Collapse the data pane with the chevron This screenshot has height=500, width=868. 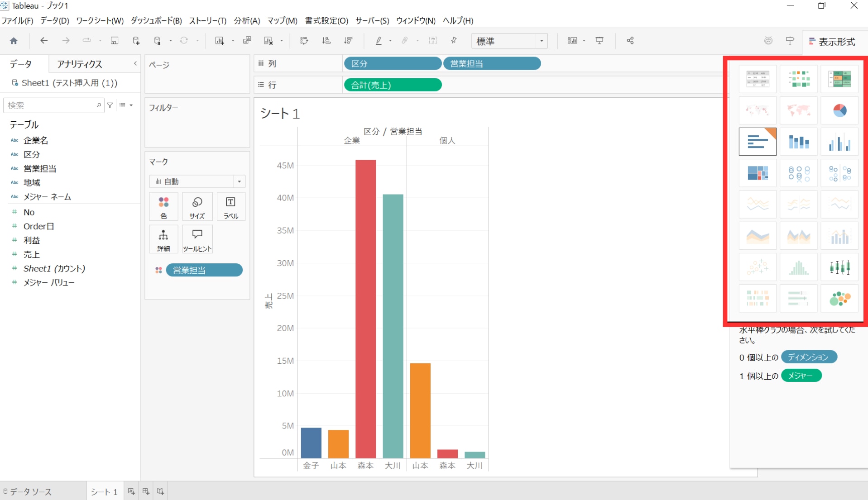(135, 64)
